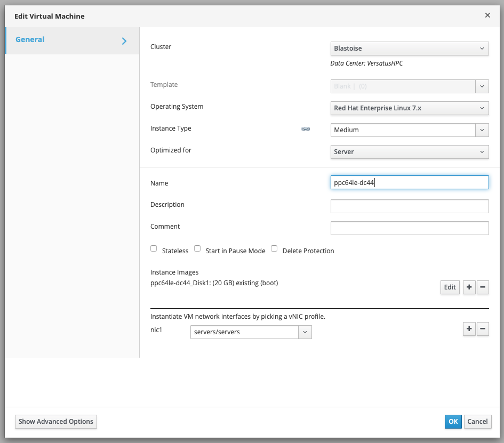Image resolution: width=504 pixels, height=443 pixels.
Task: Click the chain link icon beside Instance Type
Action: tap(306, 129)
